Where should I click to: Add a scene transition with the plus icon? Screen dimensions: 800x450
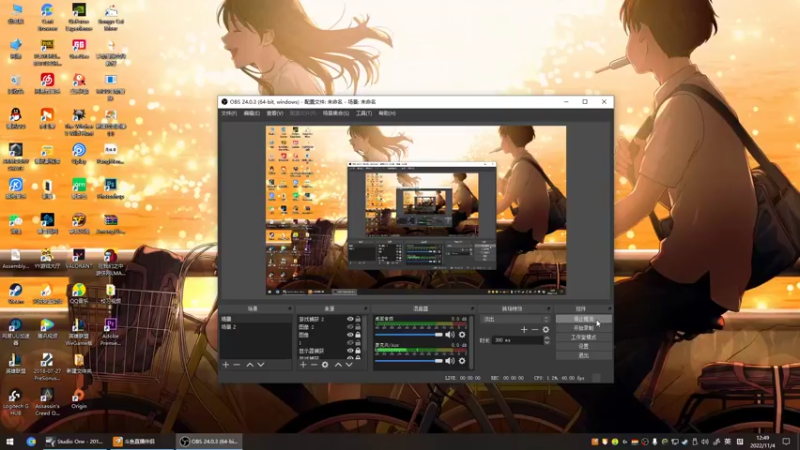coord(524,330)
